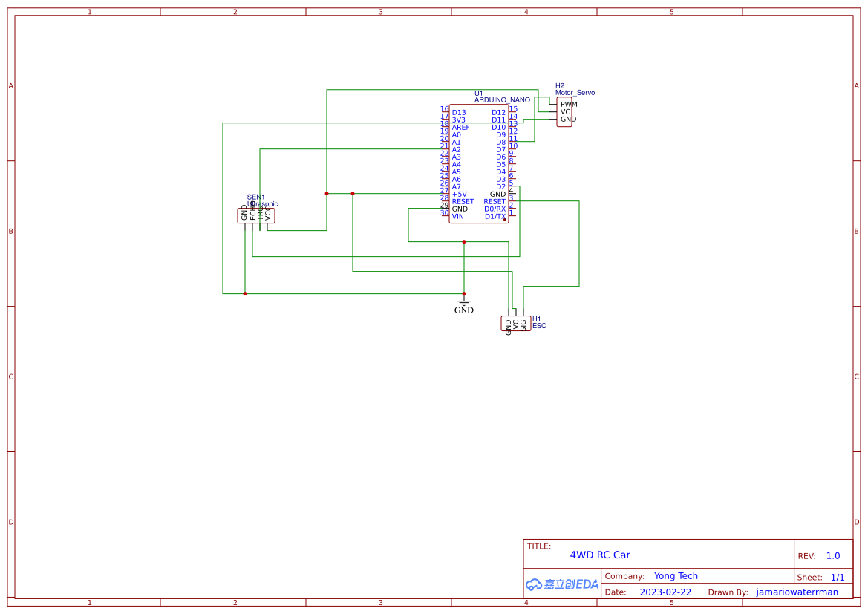Viewport: 868px width, 614px height.
Task: Select the +5V pin on Arduino Nano
Action: [457, 194]
